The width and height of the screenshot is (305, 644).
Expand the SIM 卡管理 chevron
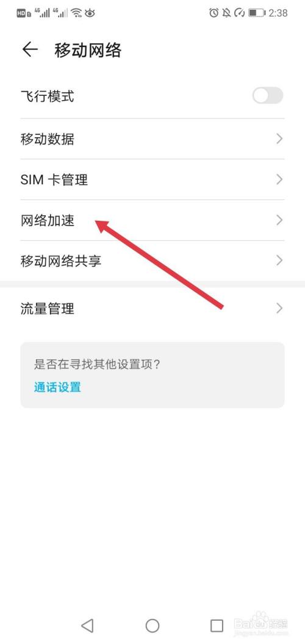tap(279, 179)
